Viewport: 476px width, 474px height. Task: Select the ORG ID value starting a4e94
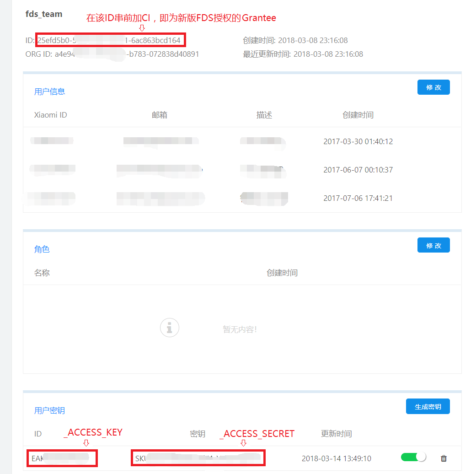click(x=127, y=54)
